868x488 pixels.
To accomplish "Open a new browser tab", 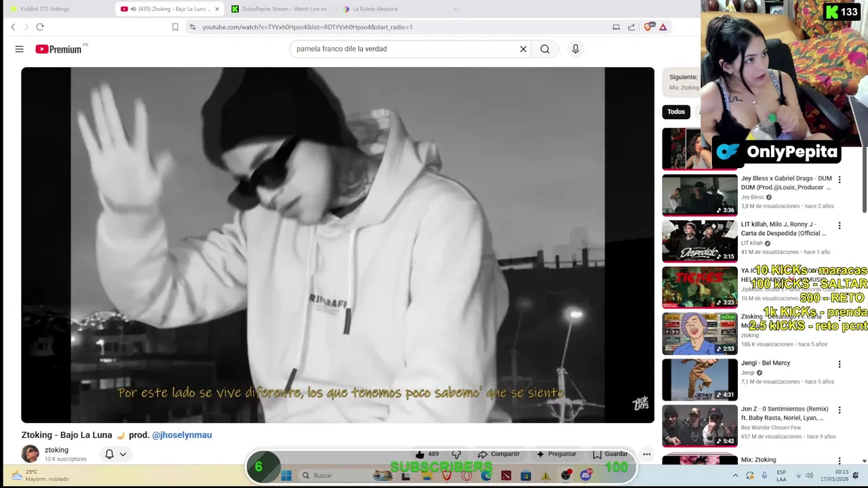I will [x=455, y=9].
